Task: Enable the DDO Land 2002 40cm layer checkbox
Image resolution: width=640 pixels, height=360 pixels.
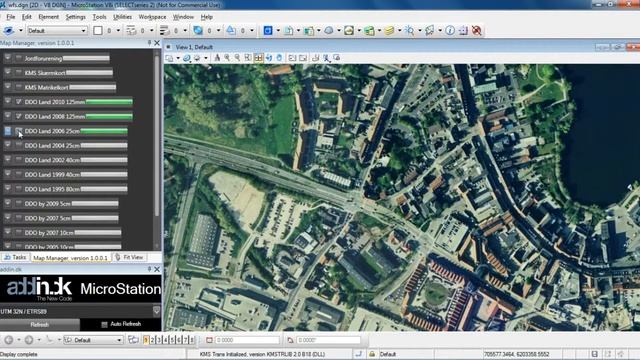Action: (19, 160)
